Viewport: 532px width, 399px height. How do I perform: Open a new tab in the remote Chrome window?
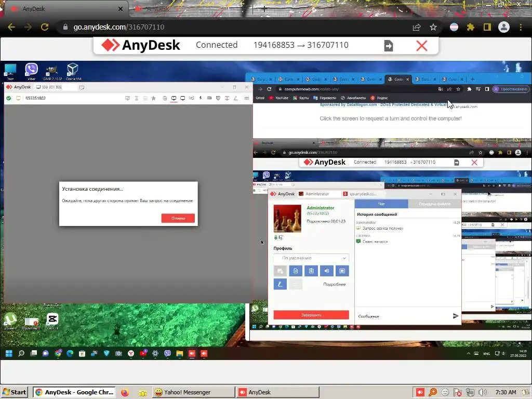[x=472, y=79]
